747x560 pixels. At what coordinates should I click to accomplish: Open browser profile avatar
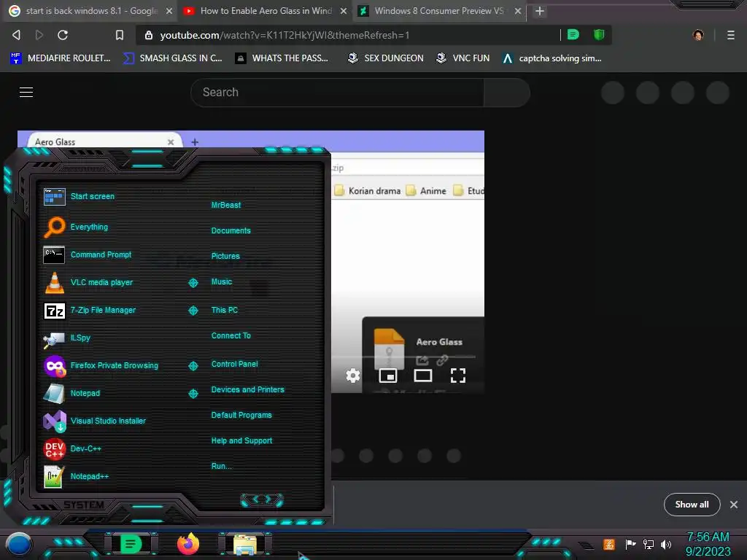tap(698, 35)
